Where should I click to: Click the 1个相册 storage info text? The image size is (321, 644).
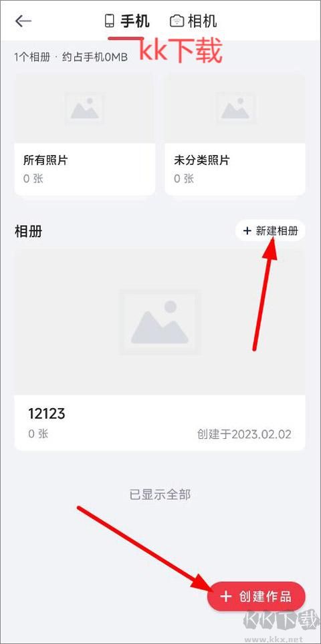coord(71,57)
